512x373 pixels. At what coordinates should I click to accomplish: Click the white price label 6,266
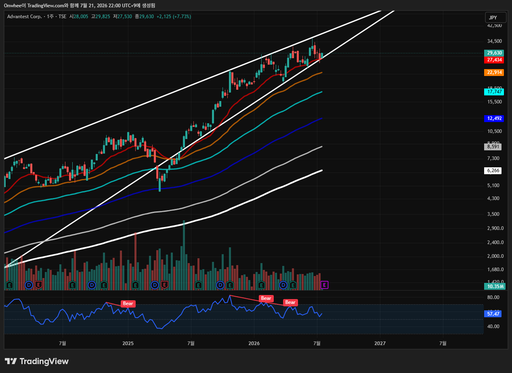click(x=493, y=171)
